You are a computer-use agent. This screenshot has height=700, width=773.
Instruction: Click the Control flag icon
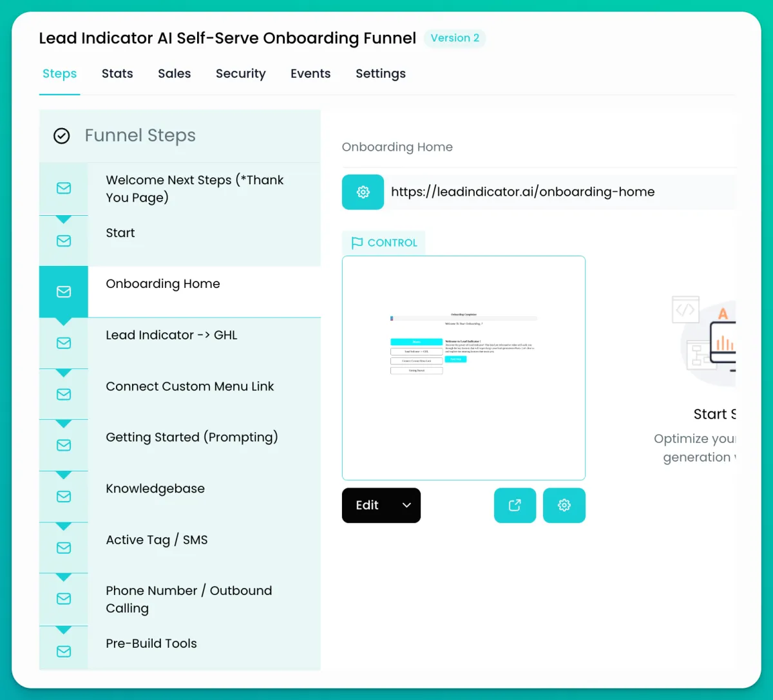click(357, 243)
